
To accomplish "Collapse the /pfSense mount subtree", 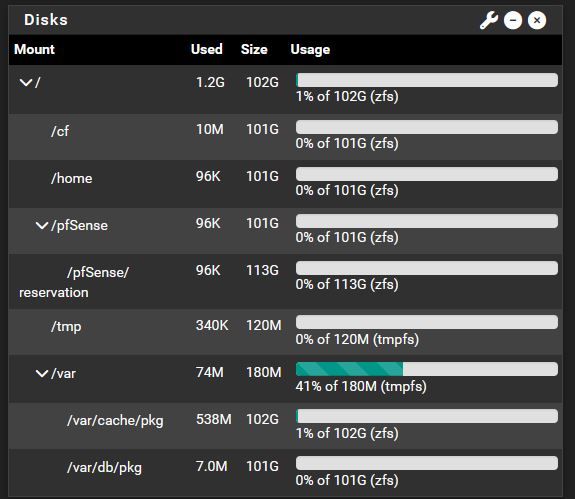I will (42, 225).
